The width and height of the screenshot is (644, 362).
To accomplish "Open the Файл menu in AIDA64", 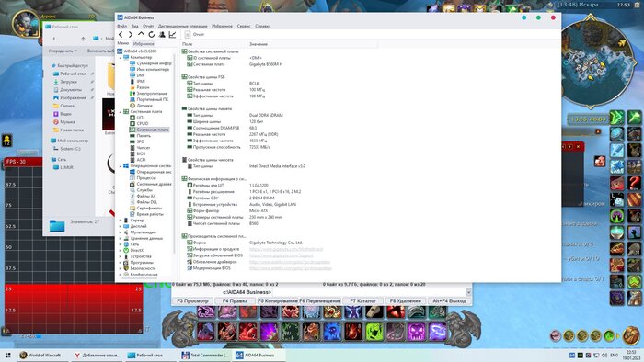I will point(122,26).
